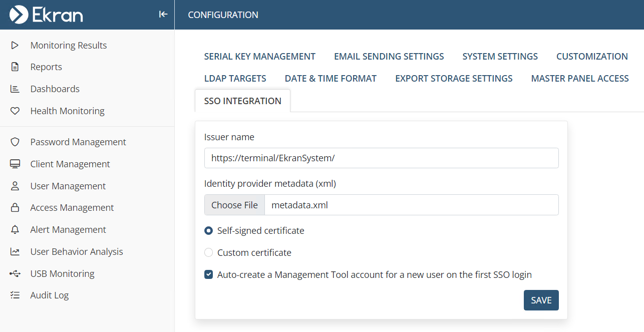Click the USB Monitoring icon
This screenshot has height=332, width=644.
click(15, 274)
